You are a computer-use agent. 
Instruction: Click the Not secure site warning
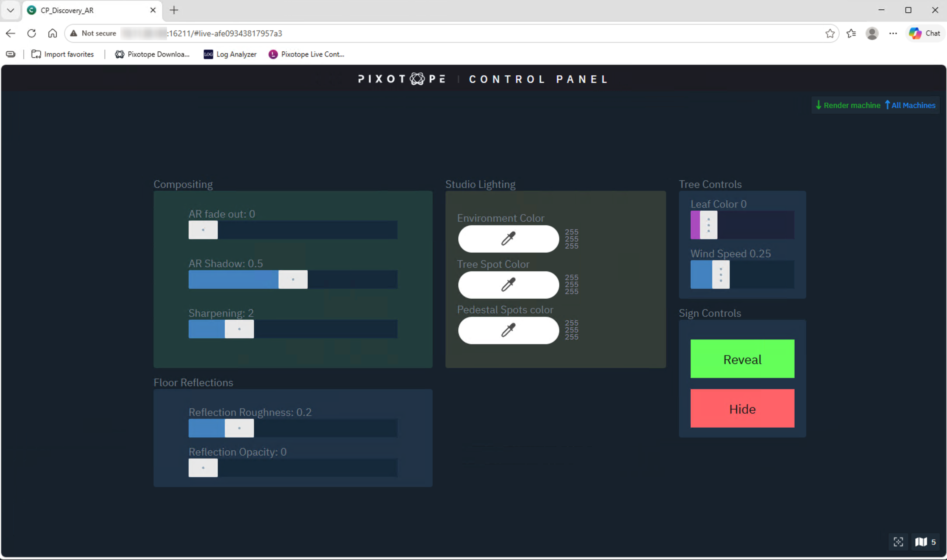(93, 33)
